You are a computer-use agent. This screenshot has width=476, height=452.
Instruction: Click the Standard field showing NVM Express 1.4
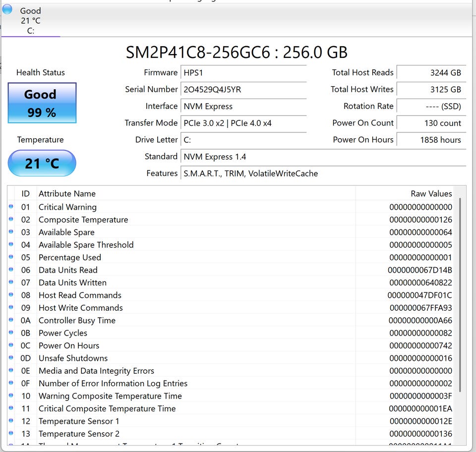point(323,157)
